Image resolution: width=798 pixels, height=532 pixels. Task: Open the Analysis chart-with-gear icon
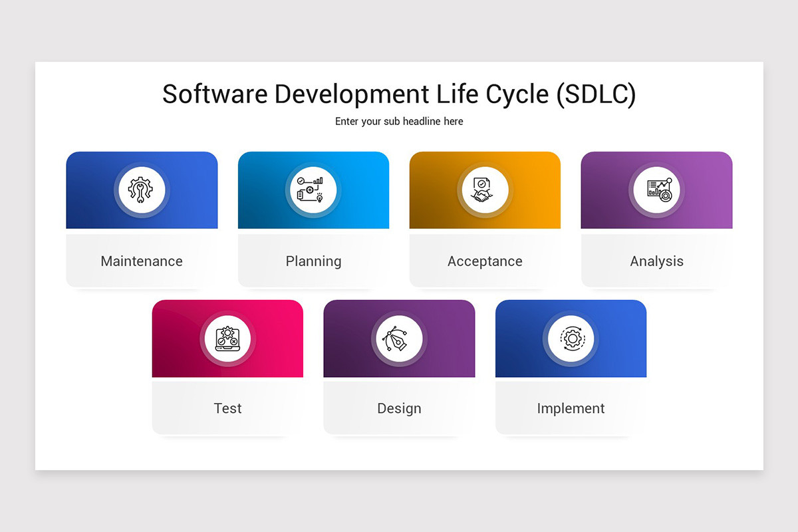pos(656,190)
